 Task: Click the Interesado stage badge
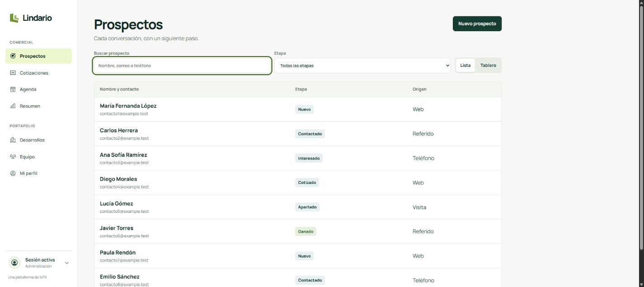coord(309,158)
